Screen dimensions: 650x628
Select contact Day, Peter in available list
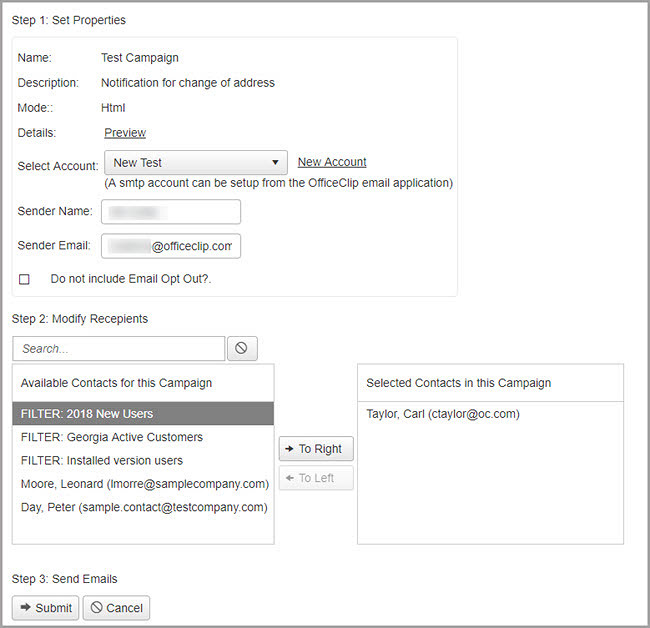point(144,507)
